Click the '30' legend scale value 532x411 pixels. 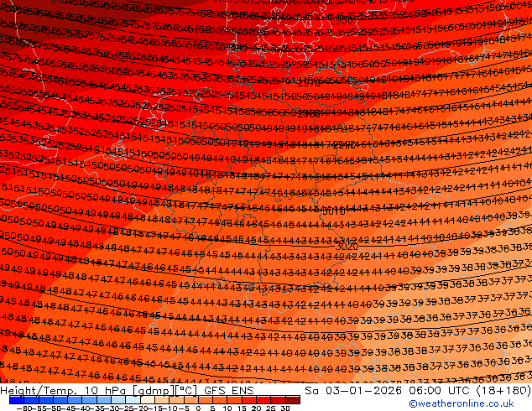(285, 408)
